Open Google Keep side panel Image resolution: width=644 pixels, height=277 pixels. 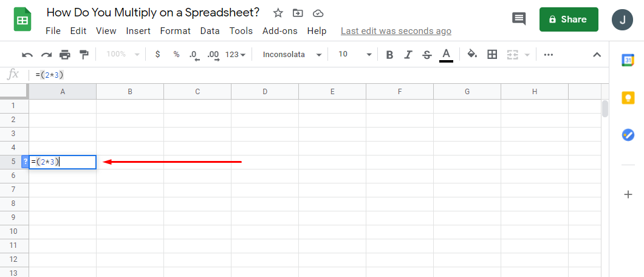point(628,97)
